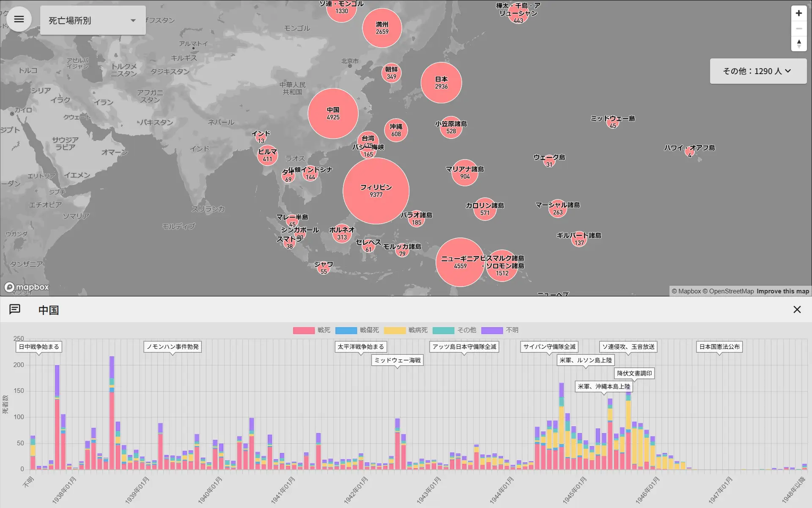
Task: Toggle the 不明 legend series
Action: tap(512, 330)
